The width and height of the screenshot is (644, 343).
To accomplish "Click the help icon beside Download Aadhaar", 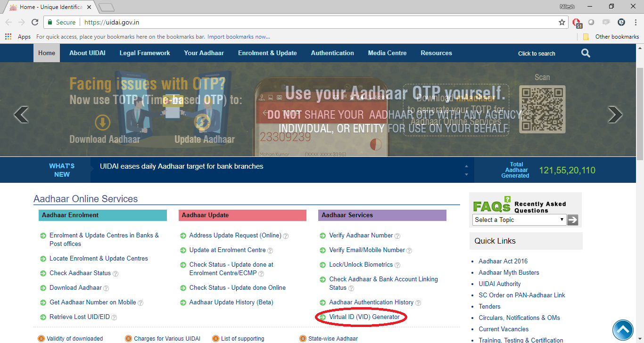I will (106, 288).
